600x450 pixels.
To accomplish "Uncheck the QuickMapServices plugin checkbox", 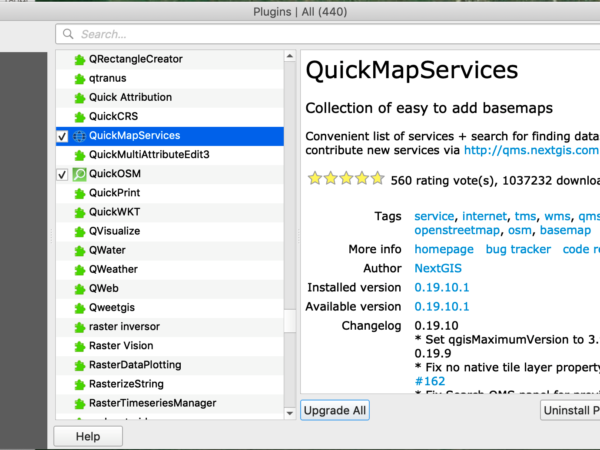I will pos(62,137).
